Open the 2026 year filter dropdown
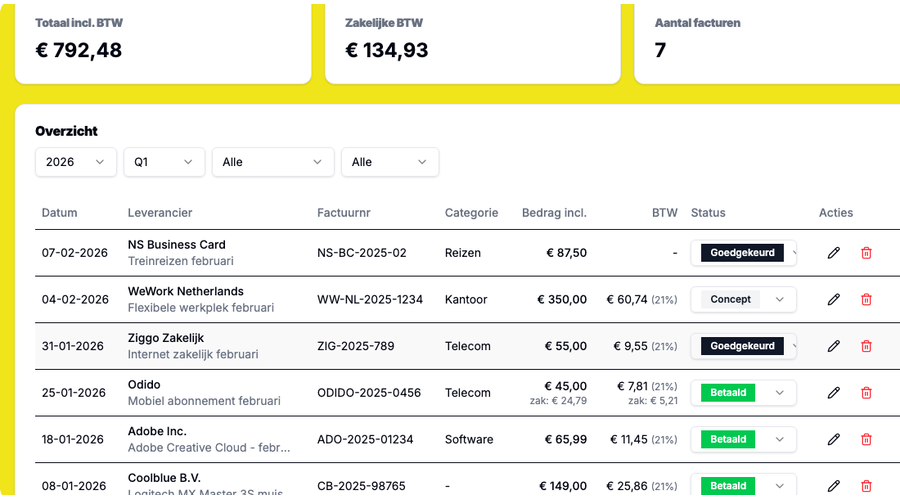This screenshot has height=500, width=900. [x=75, y=162]
